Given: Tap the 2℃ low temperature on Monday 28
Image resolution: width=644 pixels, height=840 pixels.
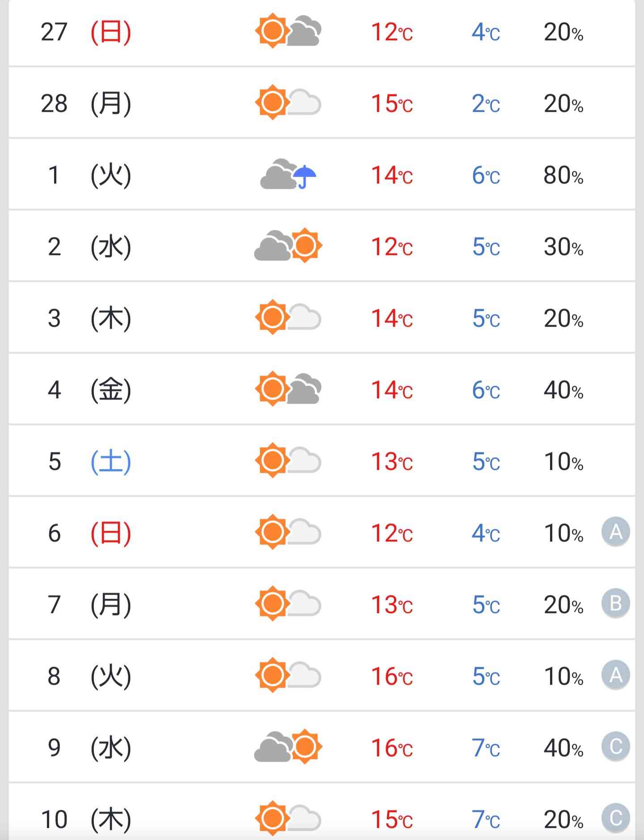Looking at the screenshot, I should [486, 103].
